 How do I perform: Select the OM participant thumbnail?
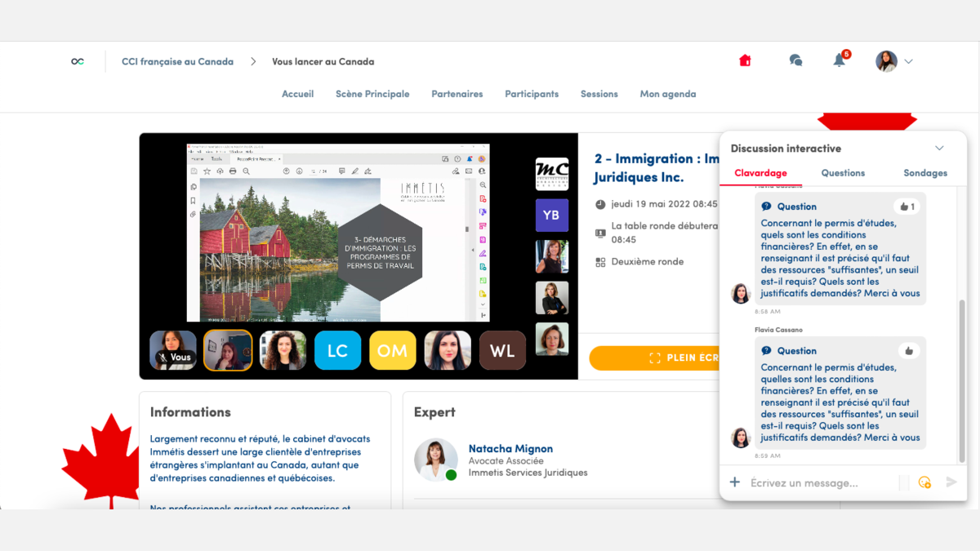pyautogui.click(x=393, y=351)
